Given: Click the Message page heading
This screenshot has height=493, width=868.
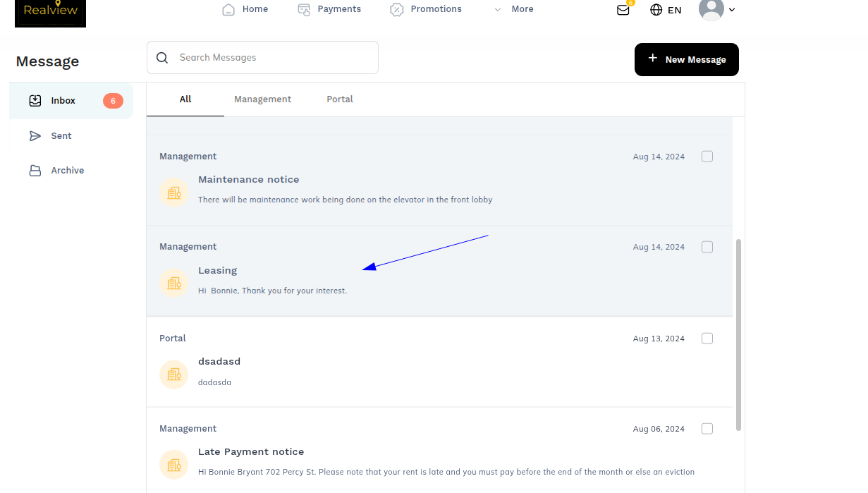Looking at the screenshot, I should [x=47, y=61].
